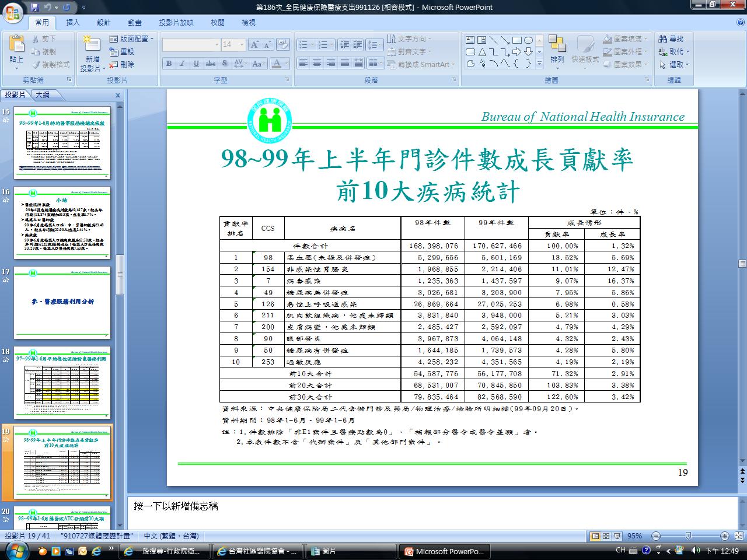Open the font size 14 dropdown

(x=233, y=44)
